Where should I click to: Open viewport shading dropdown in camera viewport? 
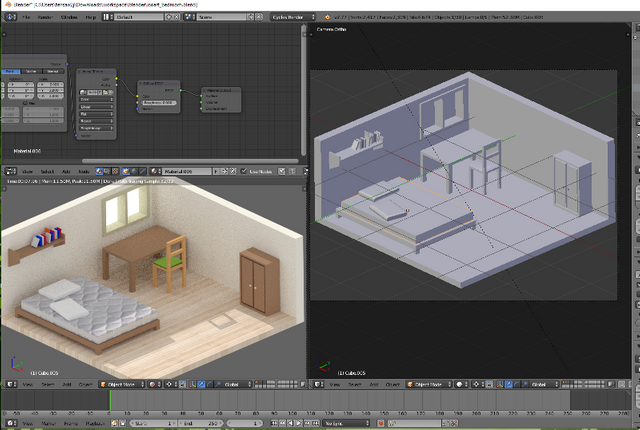[x=461, y=384]
